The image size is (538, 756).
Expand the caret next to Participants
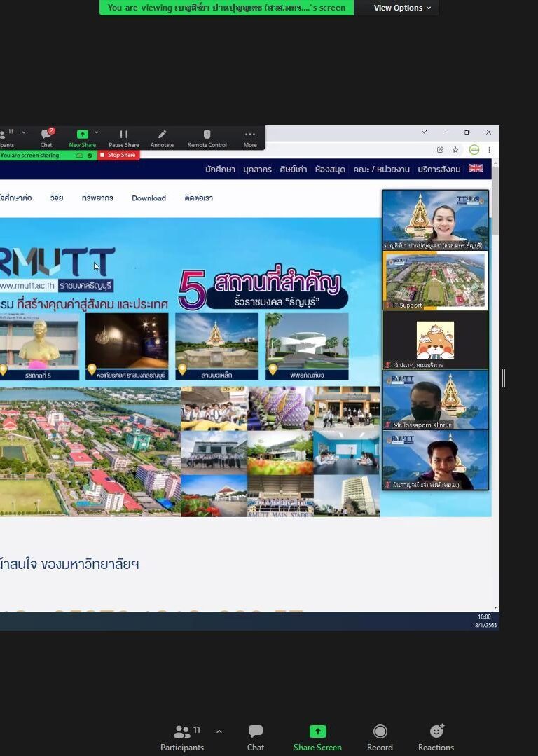pos(219,731)
